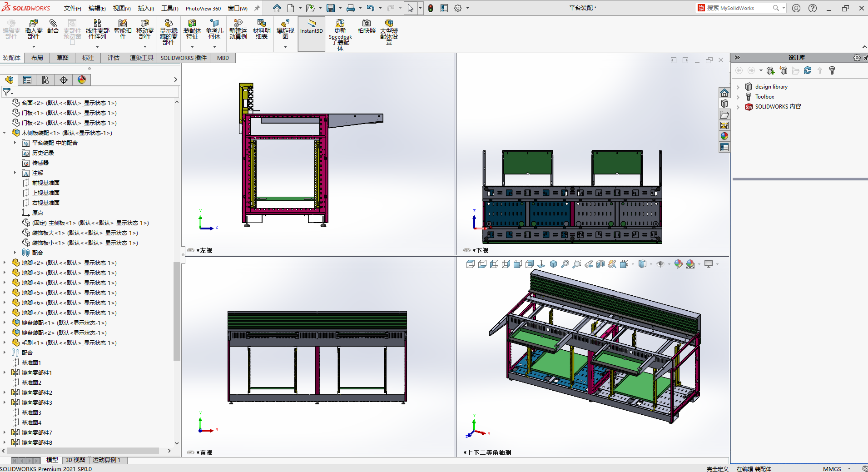Click the Smart Fasteners icon

[x=123, y=30]
